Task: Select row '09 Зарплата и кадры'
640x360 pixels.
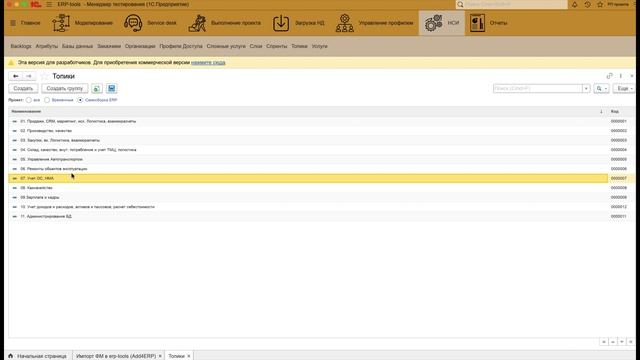Action: click(x=308, y=197)
